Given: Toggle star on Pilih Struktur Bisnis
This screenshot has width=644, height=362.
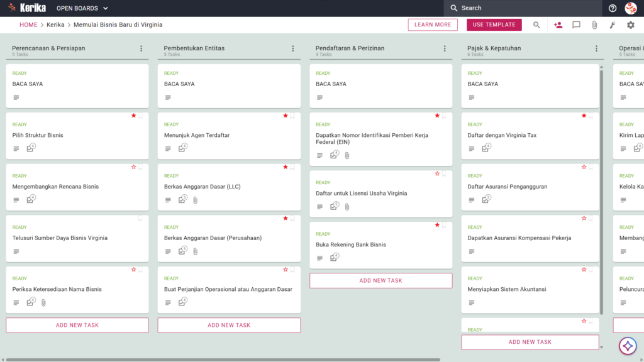Looking at the screenshot, I should pyautogui.click(x=133, y=116).
